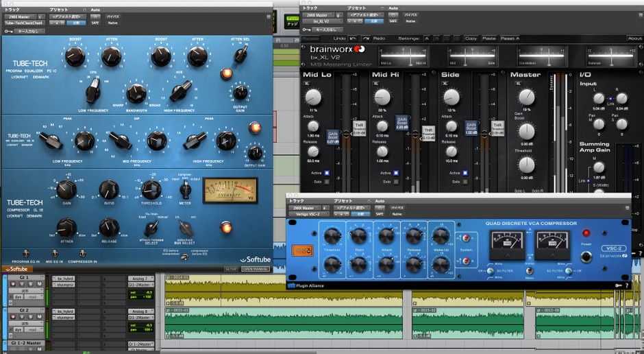Select settings slot C in bx_XL V2
Viewport: 644px width, 354px height.
(447, 38)
